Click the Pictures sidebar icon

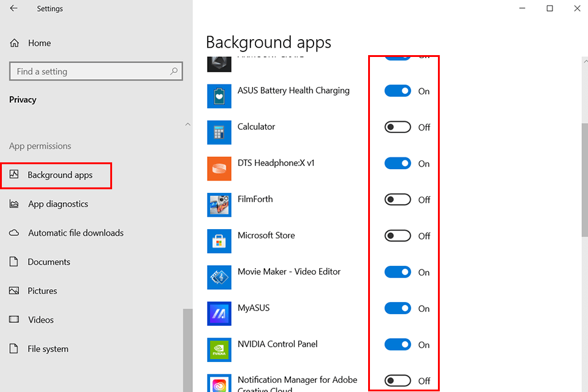(14, 291)
